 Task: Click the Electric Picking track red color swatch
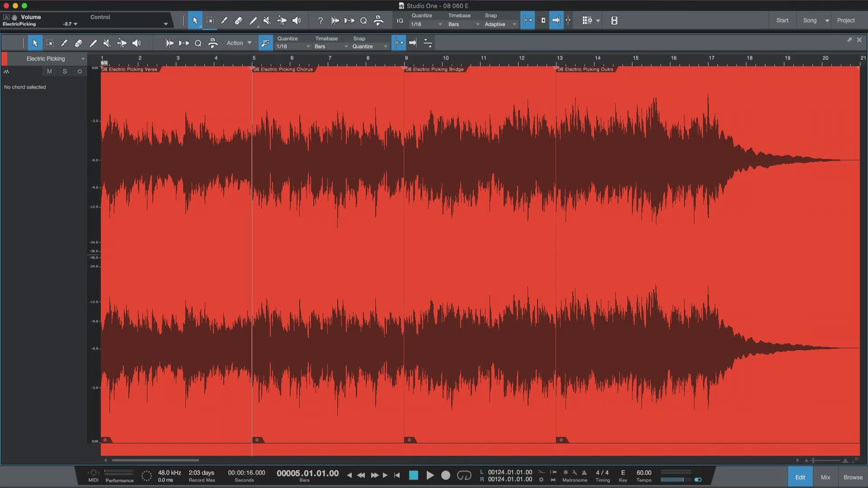pos(5,59)
